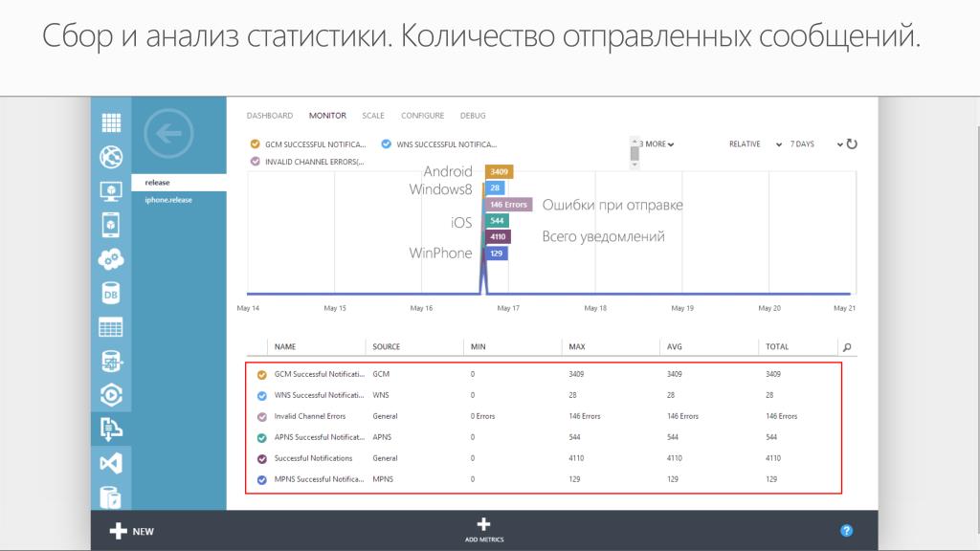Open HDInsight database icon in sidebar

pyautogui.click(x=111, y=361)
